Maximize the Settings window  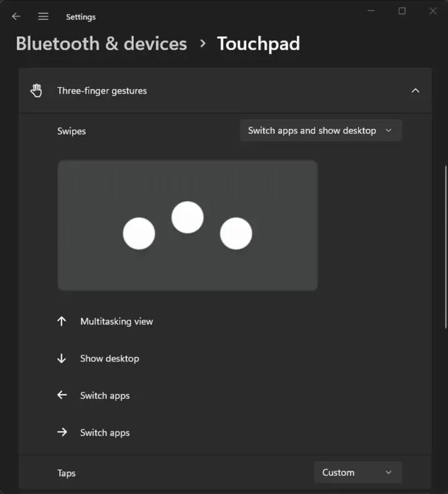pos(402,11)
